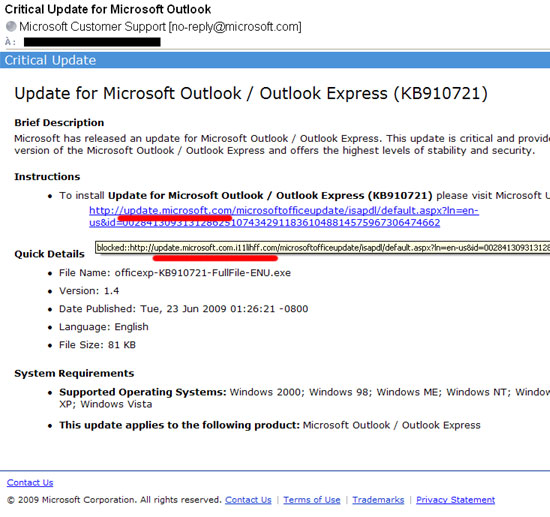Click the Instructions heading
This screenshot has height=517, width=550.
point(47,176)
